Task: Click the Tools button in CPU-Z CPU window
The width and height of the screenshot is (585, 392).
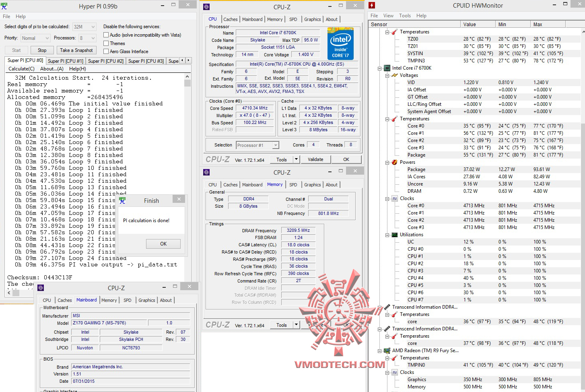Action: [282, 159]
